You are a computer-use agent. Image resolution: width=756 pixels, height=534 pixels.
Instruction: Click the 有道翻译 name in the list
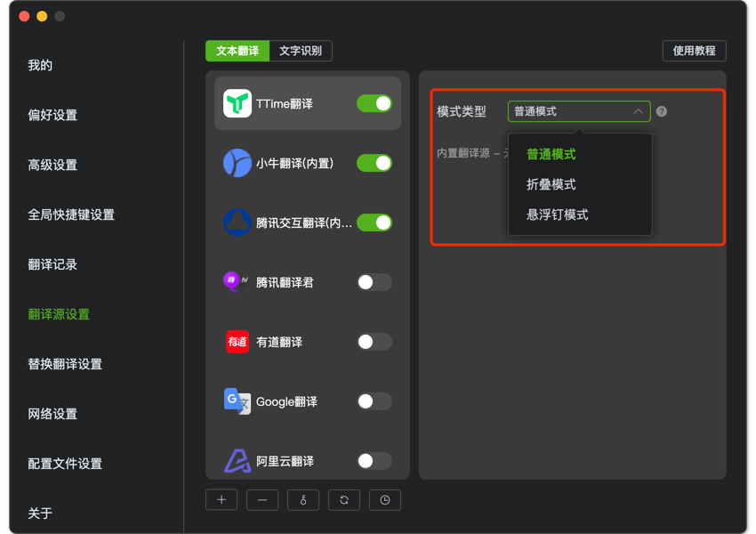(x=279, y=342)
